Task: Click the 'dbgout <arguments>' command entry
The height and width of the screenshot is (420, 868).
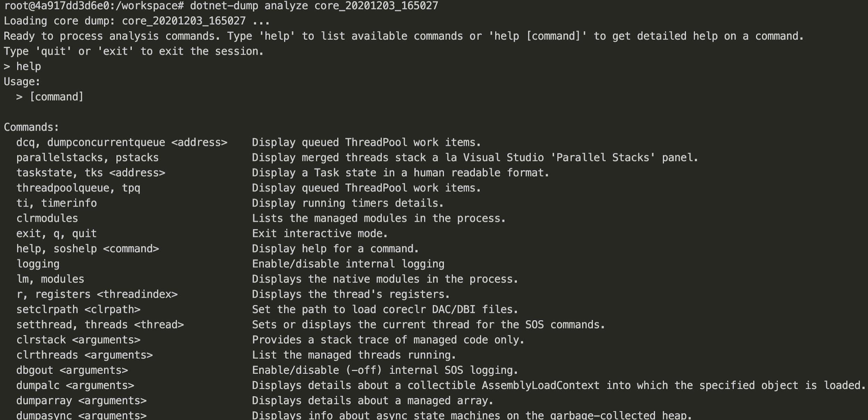Action: 72,370
